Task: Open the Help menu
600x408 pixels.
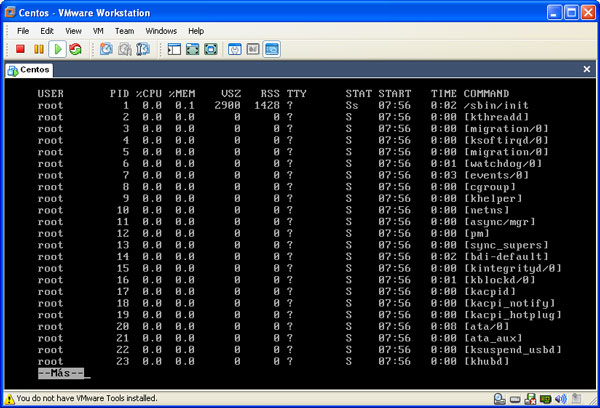Action: (x=196, y=31)
